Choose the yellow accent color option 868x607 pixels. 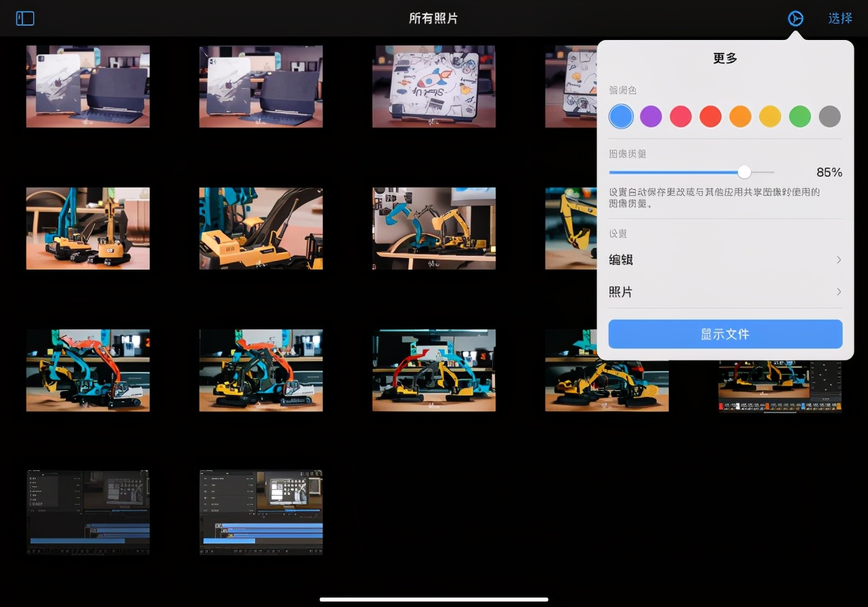click(770, 116)
